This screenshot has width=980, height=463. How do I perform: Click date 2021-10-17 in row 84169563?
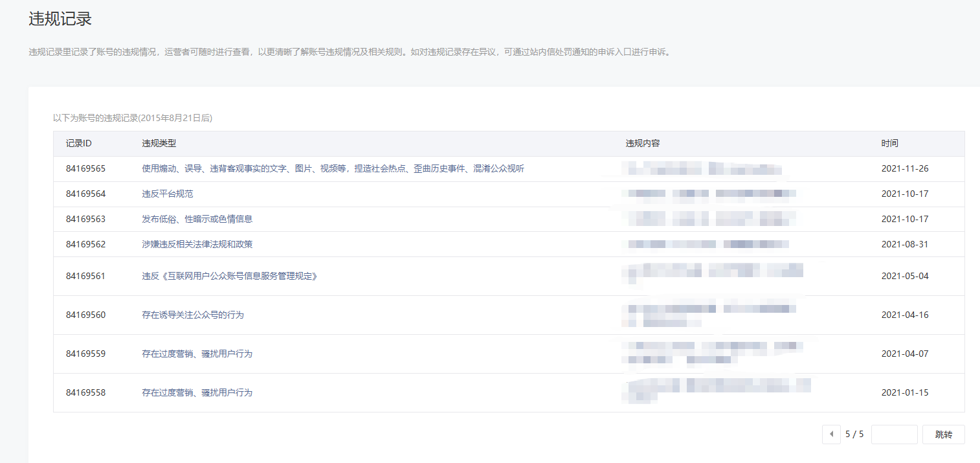(x=905, y=219)
